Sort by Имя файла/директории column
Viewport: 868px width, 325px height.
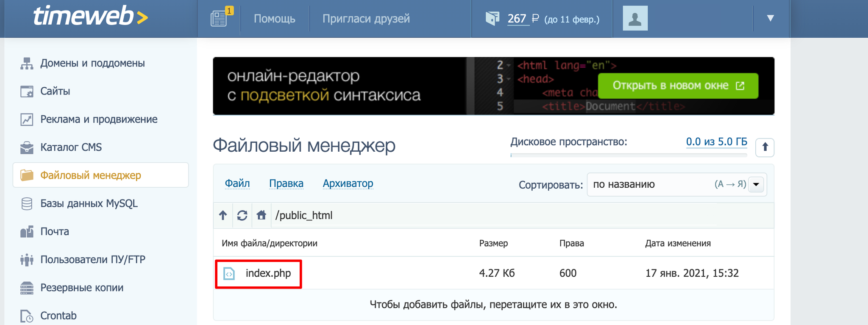point(270,243)
